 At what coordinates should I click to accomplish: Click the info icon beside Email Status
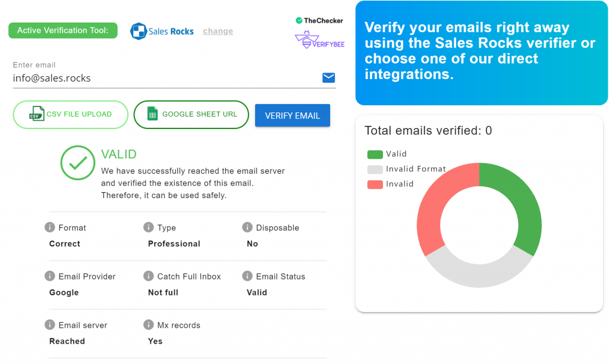tap(247, 277)
